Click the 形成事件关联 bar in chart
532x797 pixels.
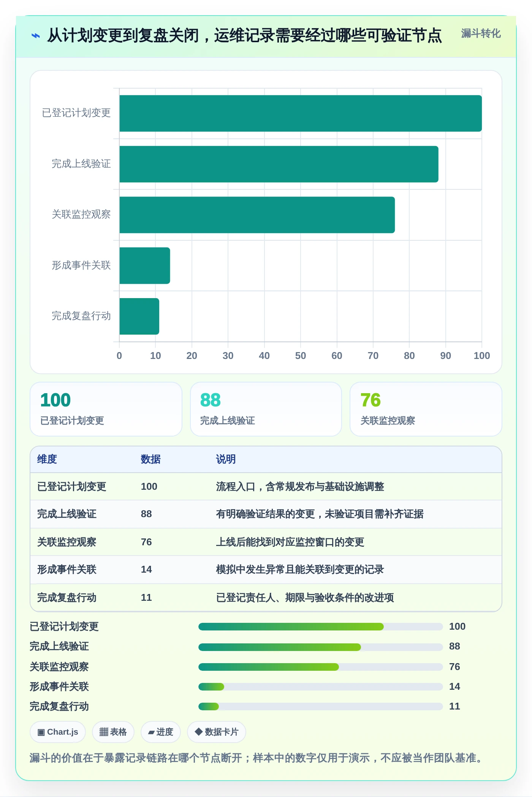point(145,266)
